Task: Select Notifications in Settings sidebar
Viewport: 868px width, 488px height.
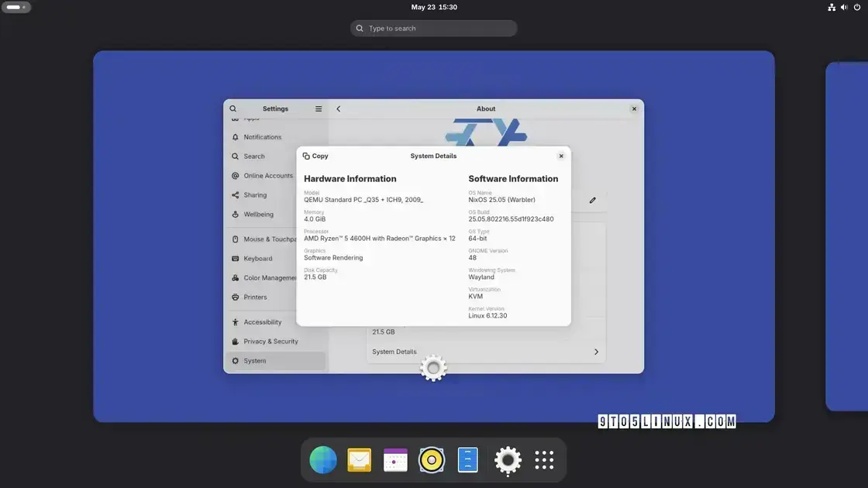Action: [x=276, y=137]
